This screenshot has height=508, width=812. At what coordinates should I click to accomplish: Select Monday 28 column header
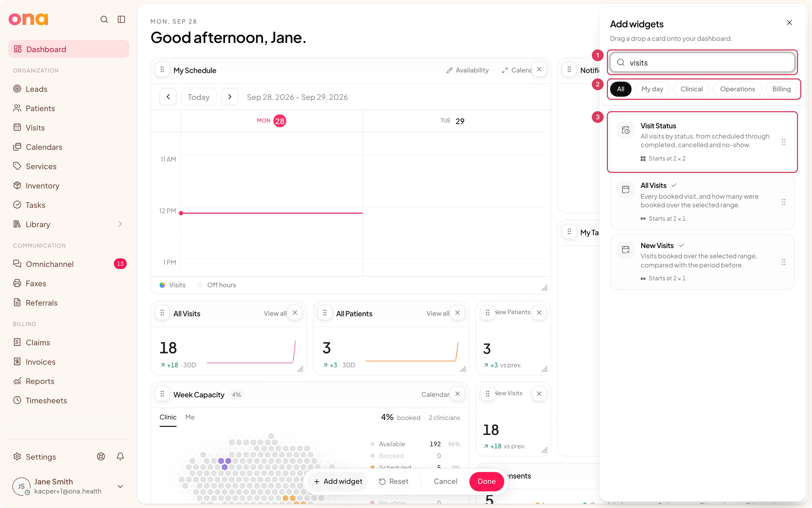tap(271, 121)
